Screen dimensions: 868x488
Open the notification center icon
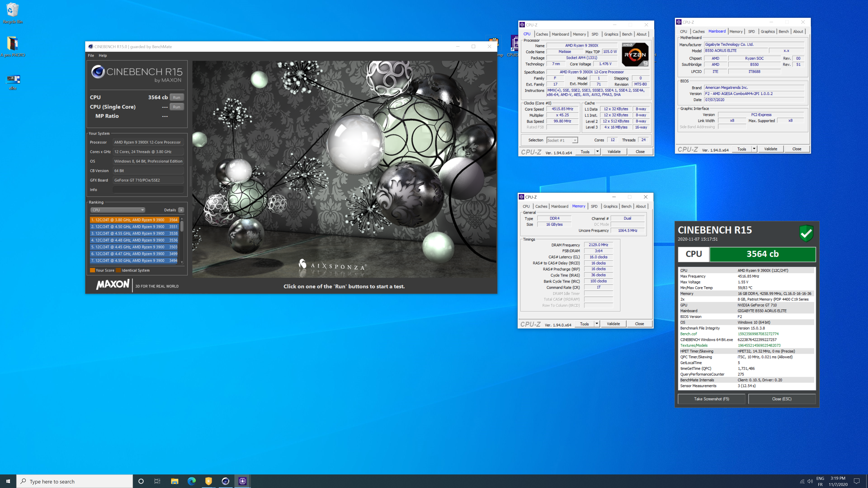tap(857, 481)
